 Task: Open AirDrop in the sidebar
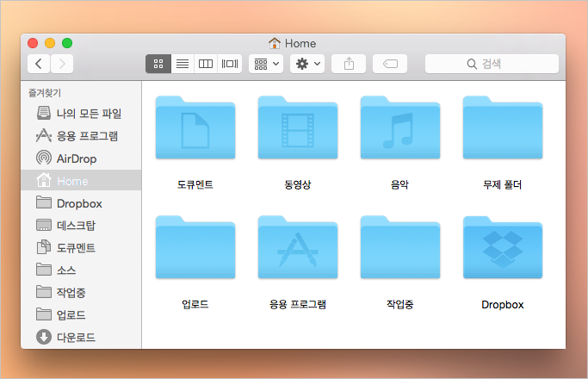pos(82,158)
